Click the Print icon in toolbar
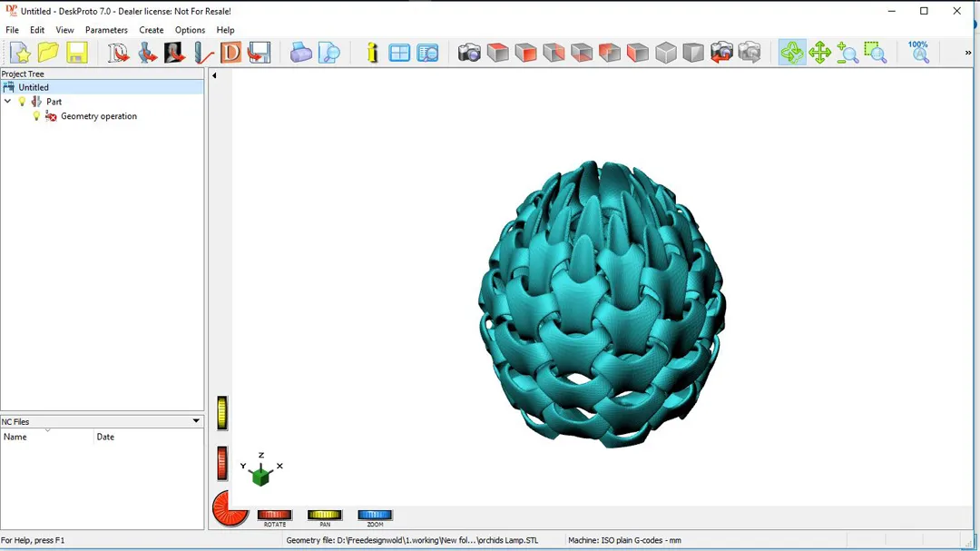The height and width of the screenshot is (551, 980). (x=301, y=53)
